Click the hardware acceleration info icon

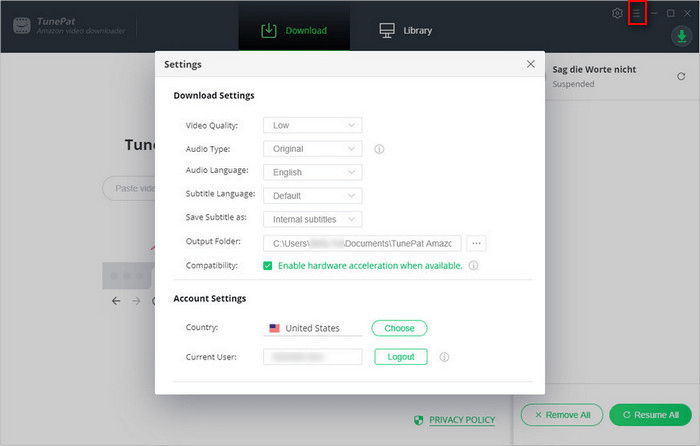(x=473, y=266)
